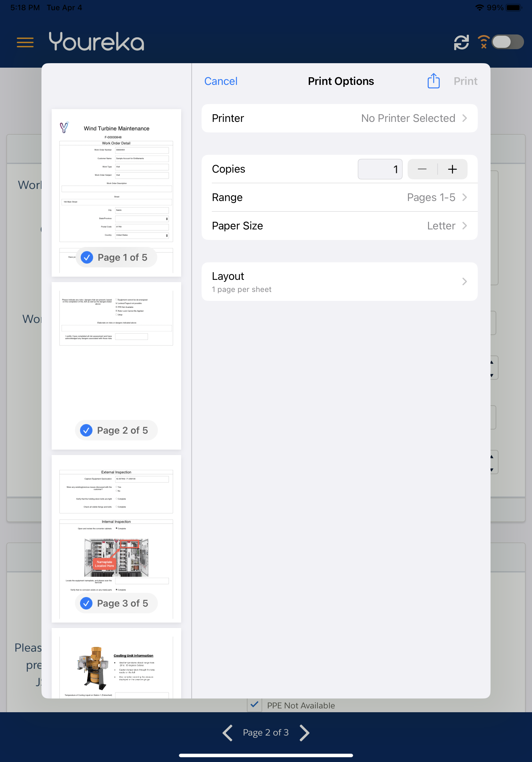532x762 pixels.
Task: Select the Wind Turbine Maintenance page thumbnail
Action: pyautogui.click(x=116, y=193)
